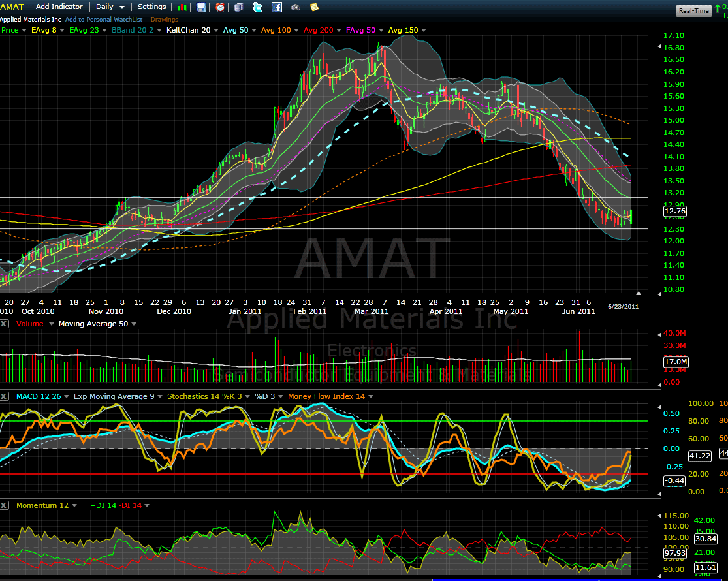Open the Stochastics 14 %K 3 dropdown
Viewport: 728px width, 581px height.
click(x=247, y=397)
